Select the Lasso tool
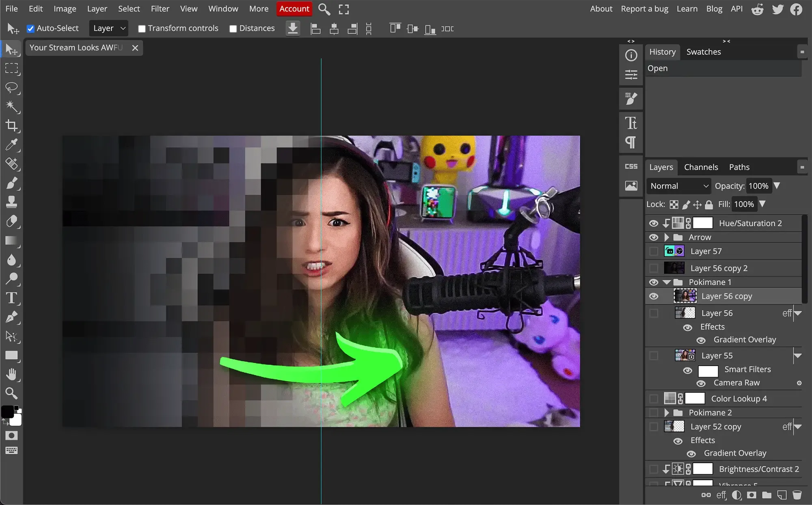Screen dimensions: 812x505 11,87
